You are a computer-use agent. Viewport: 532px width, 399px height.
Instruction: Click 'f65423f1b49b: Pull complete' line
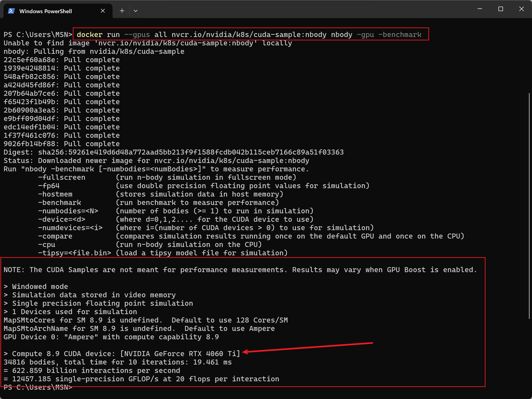tap(62, 102)
